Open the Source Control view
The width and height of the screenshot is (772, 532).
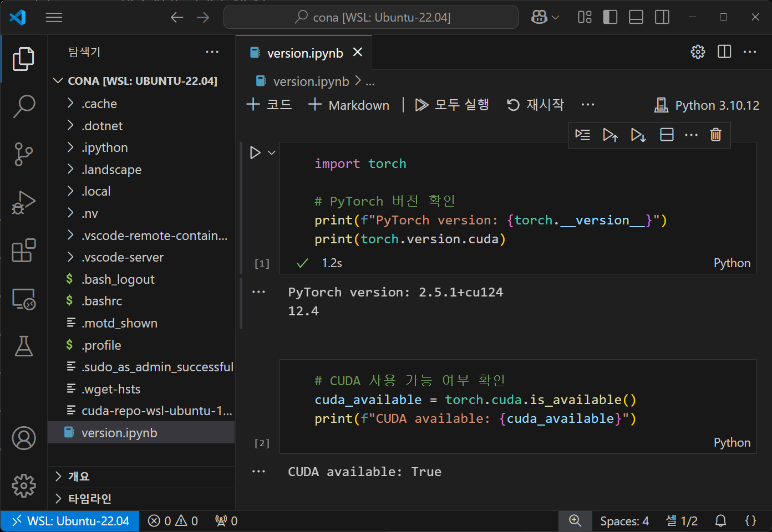[23, 154]
